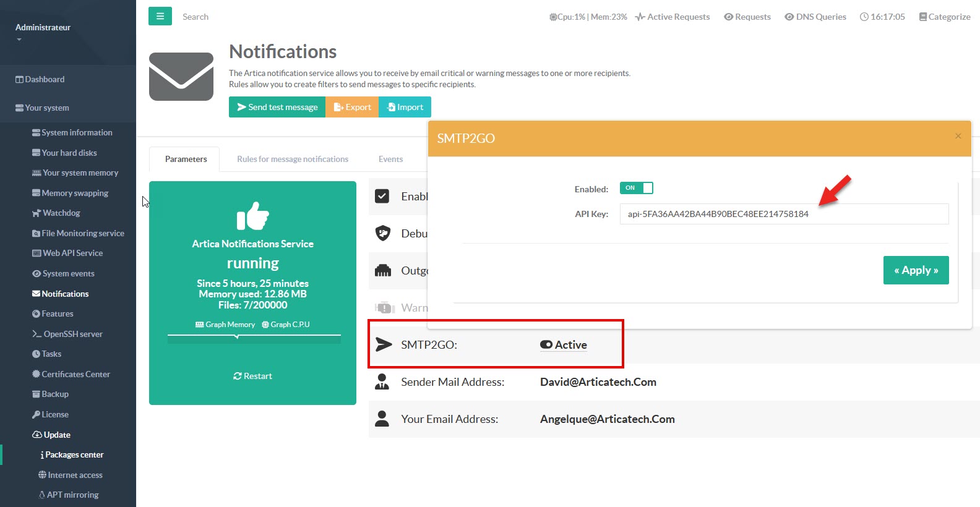The height and width of the screenshot is (507, 980).
Task: Click the SMTP2GO Active status toggle
Action: click(x=563, y=345)
